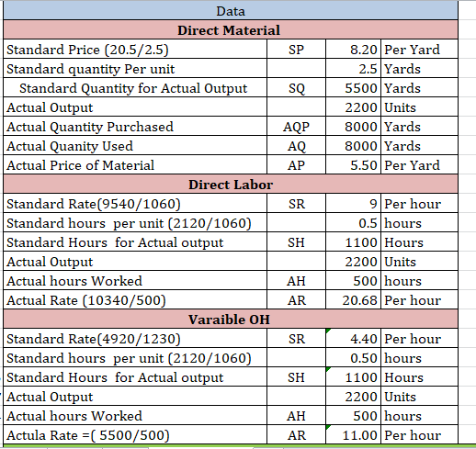The height and width of the screenshot is (449, 476).
Task: Select the "SQ" abbreviation cell
Action: (x=296, y=88)
